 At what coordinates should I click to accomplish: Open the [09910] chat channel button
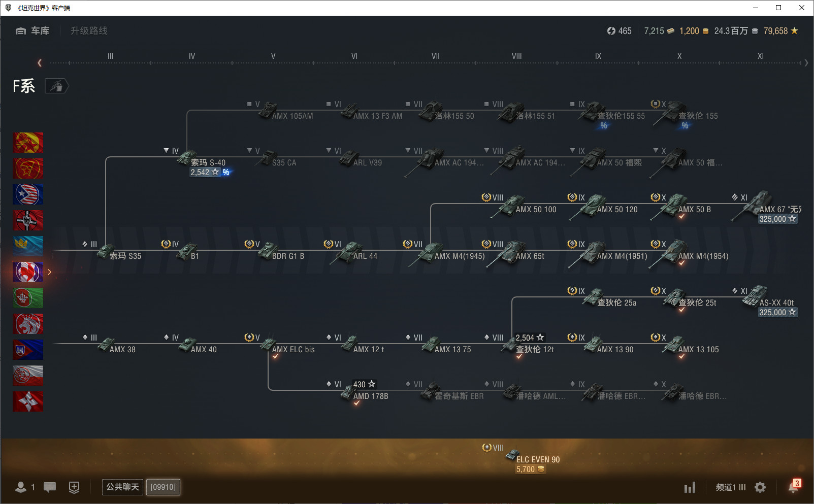pyautogui.click(x=163, y=487)
